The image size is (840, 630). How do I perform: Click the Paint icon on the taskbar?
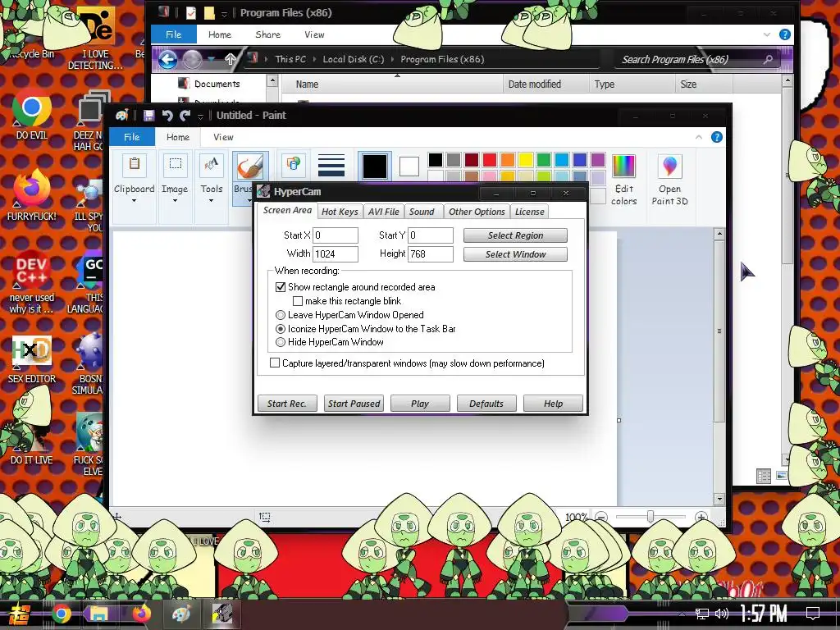click(181, 614)
